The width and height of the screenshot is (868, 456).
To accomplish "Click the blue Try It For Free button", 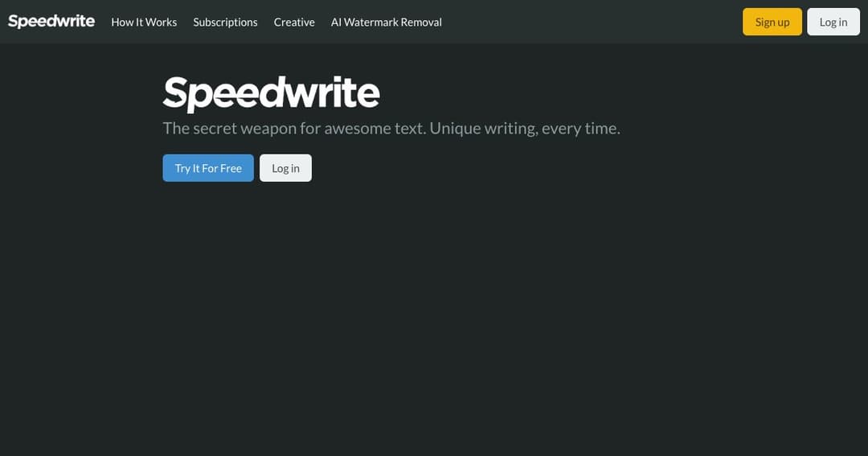I will coord(208,168).
